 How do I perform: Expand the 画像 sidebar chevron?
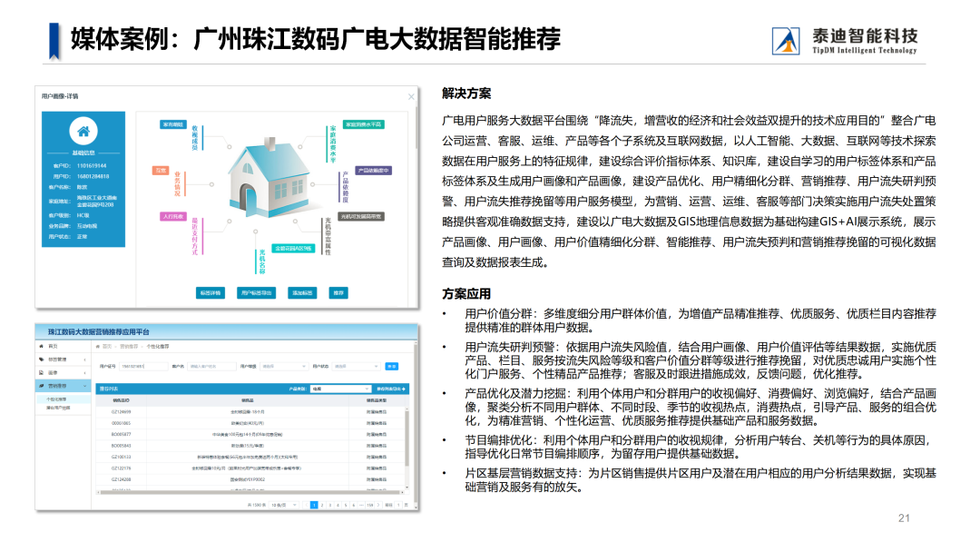84,372
